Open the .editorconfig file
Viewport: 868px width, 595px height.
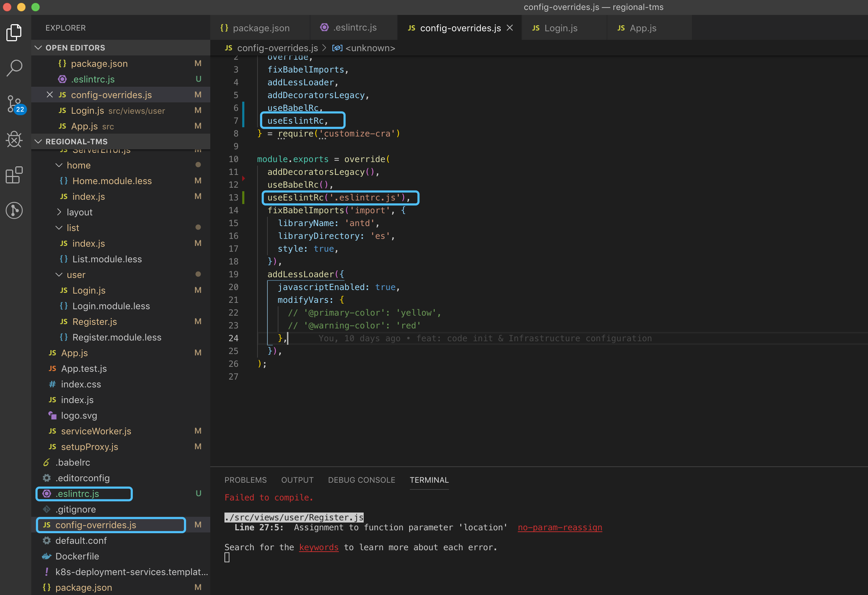[x=121, y=478]
